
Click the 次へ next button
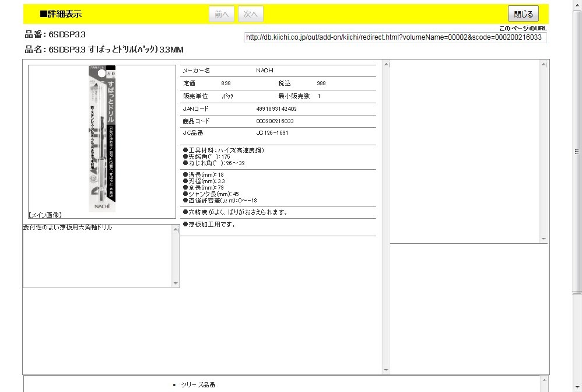click(x=251, y=14)
